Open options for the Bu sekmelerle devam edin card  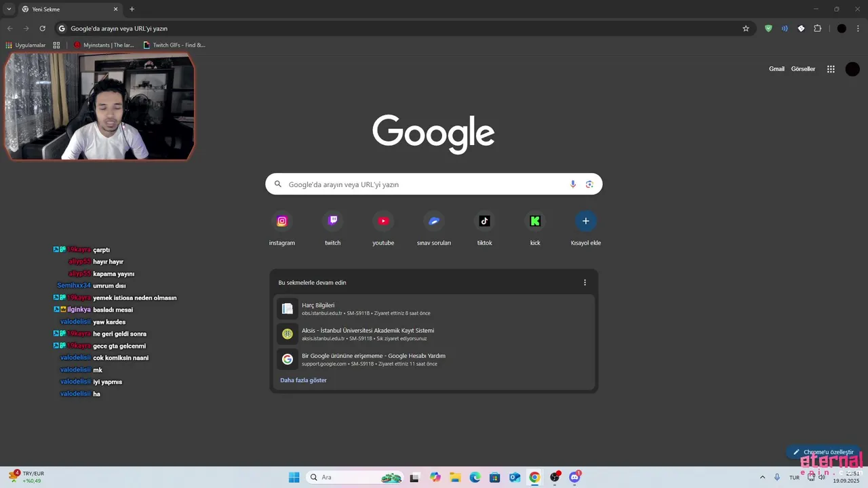585,283
